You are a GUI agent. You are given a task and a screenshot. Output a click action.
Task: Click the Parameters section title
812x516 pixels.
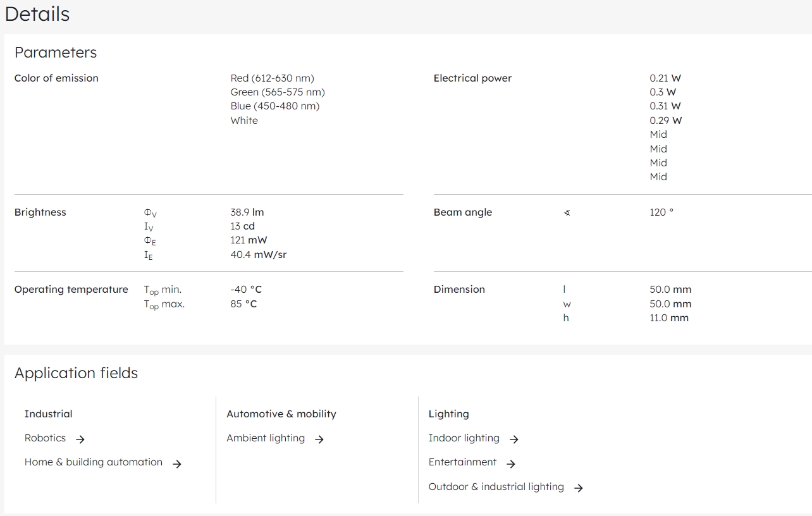[x=56, y=52]
